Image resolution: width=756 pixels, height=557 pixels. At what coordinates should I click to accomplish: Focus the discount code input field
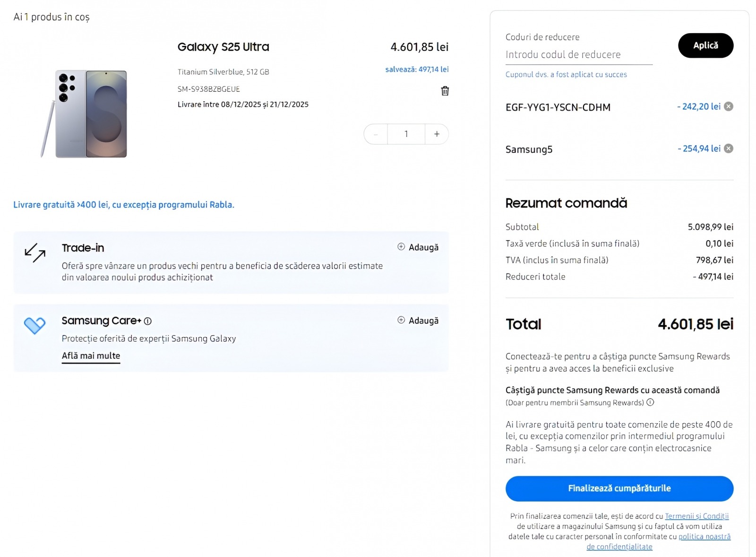tap(578, 55)
